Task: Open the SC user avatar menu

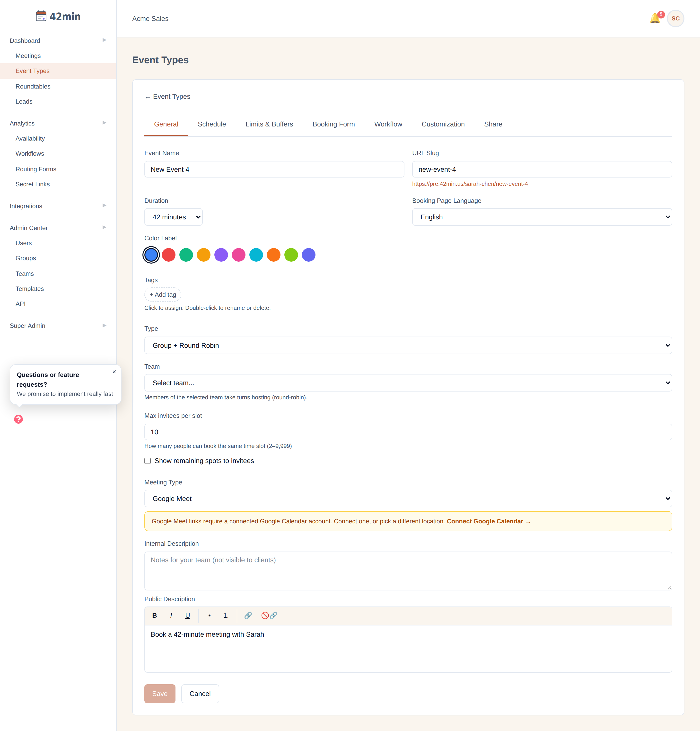Action: click(x=675, y=18)
